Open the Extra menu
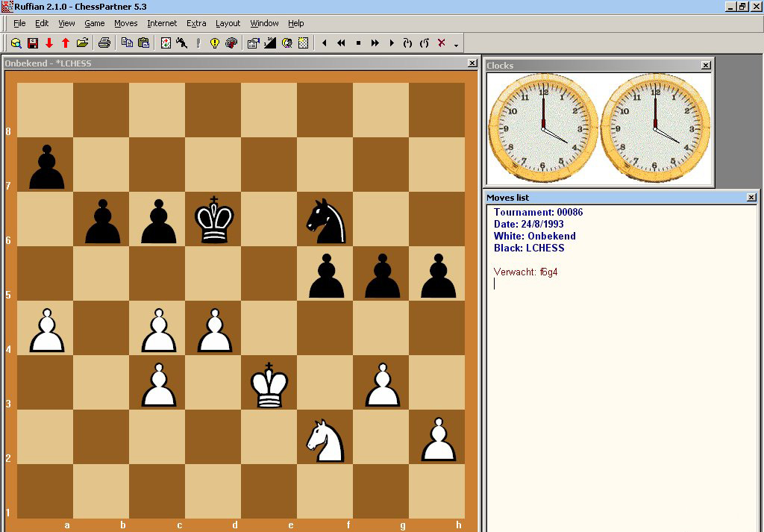 tap(196, 23)
